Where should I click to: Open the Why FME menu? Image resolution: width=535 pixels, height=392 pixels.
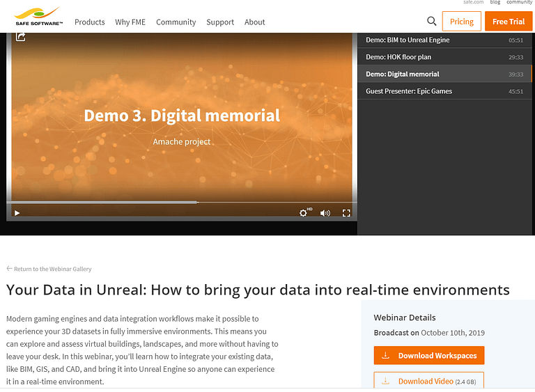(130, 22)
